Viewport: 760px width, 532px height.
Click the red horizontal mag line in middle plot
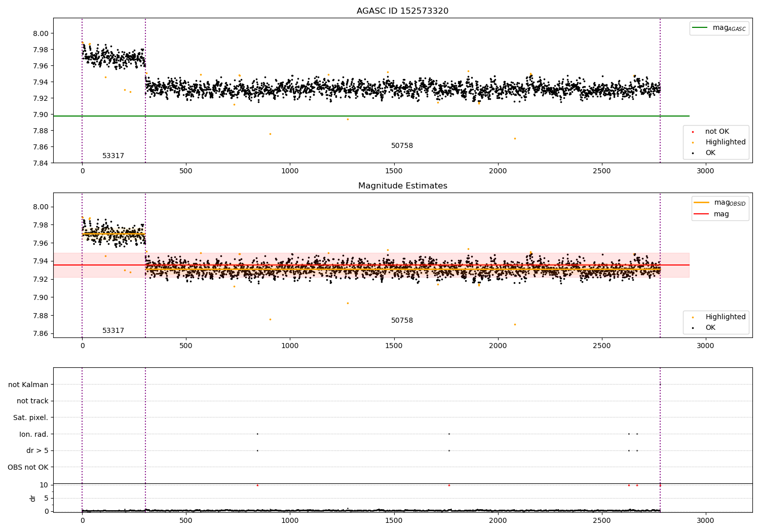(x=371, y=265)
